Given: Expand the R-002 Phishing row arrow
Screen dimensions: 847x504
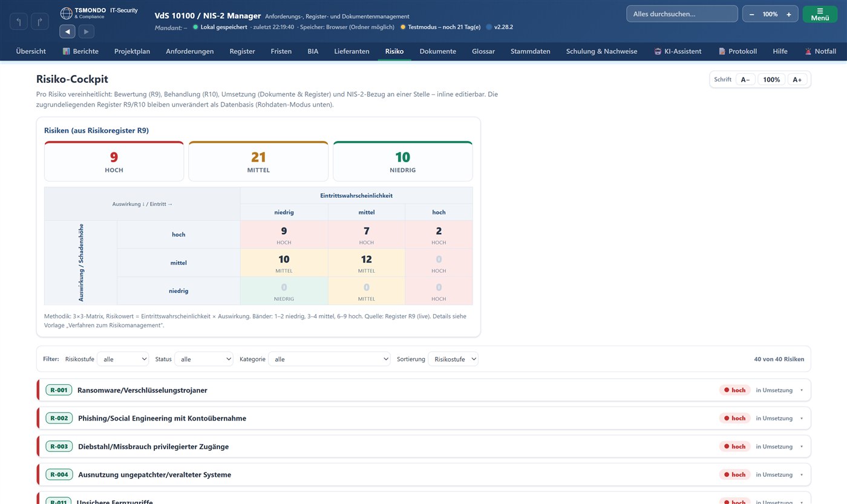Looking at the screenshot, I should pyautogui.click(x=802, y=418).
